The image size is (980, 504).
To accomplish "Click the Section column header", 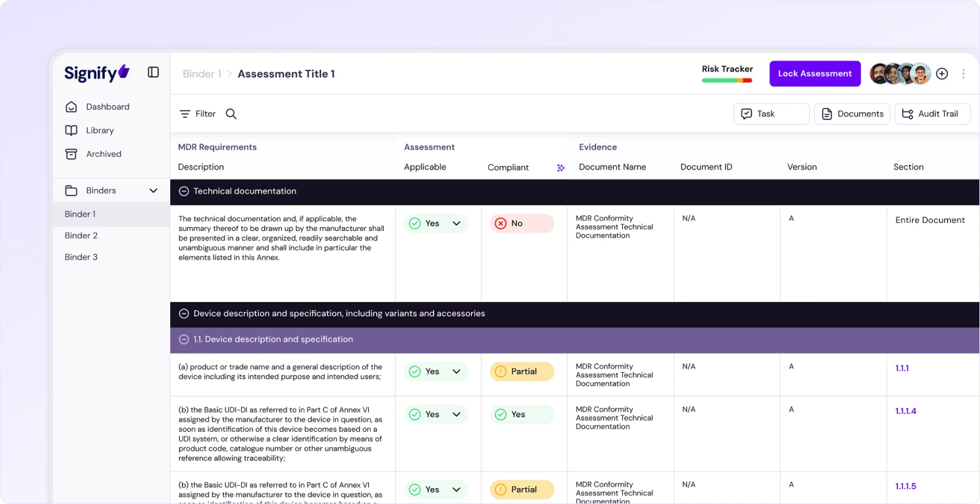I will [x=908, y=167].
